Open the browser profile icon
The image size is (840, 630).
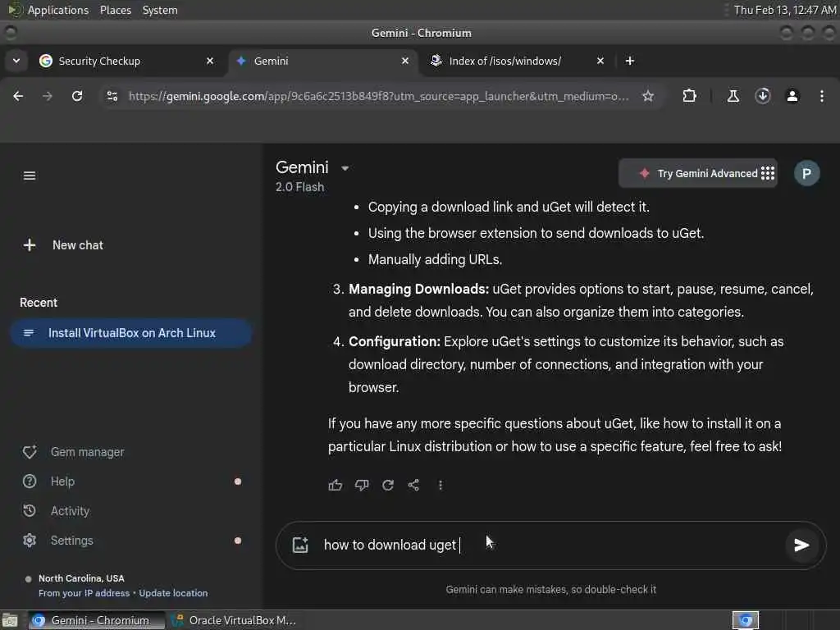pyautogui.click(x=792, y=96)
